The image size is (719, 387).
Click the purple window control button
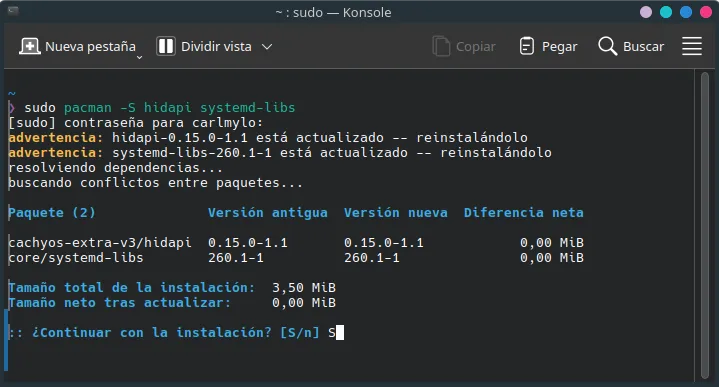(x=646, y=12)
